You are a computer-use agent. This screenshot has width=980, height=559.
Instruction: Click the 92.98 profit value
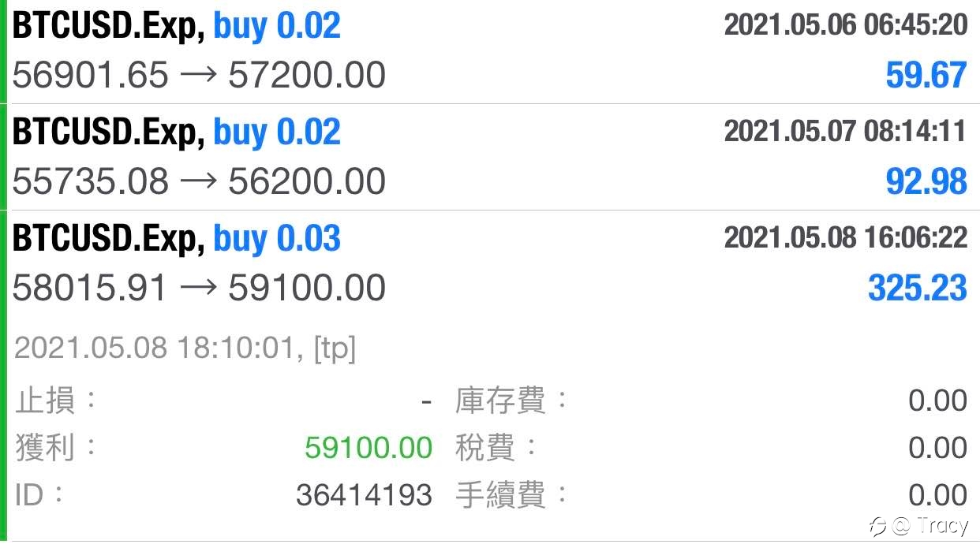coord(926,182)
